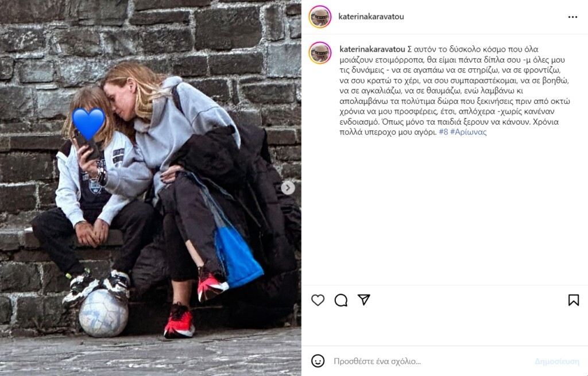Viewport: 588px width, 376px height.
Task: Click the caption text paragraph
Action: [455, 91]
